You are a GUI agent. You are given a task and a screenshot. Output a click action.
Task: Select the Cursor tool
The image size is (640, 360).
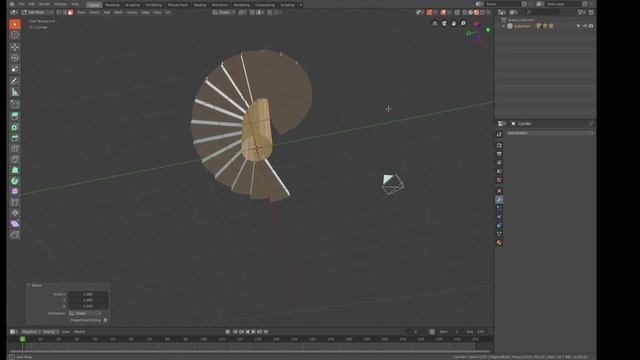15,36
